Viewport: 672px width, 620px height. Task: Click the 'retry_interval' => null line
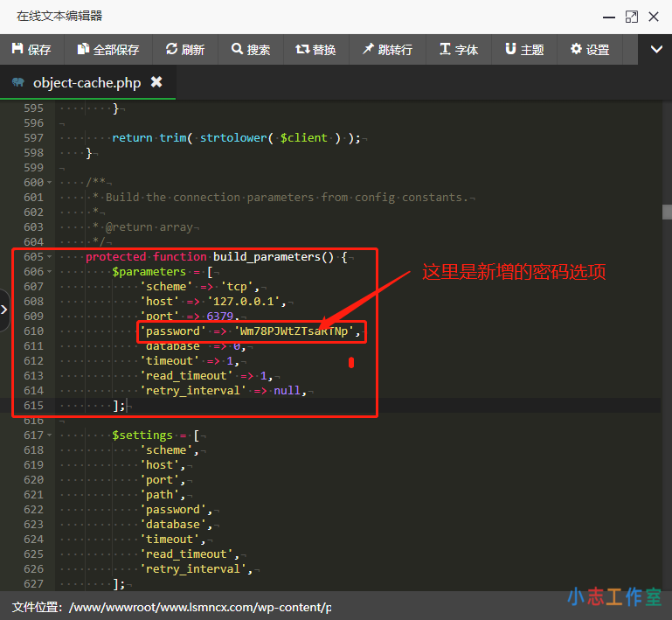(x=224, y=391)
